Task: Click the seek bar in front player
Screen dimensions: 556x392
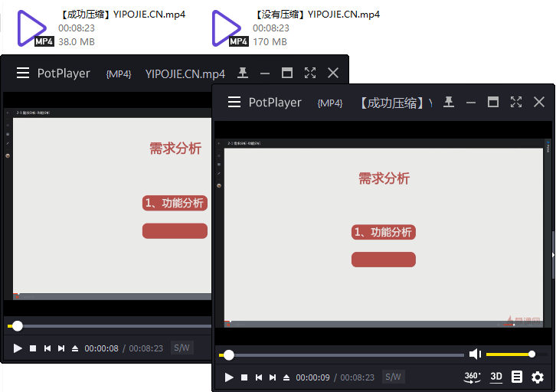Action: pos(345,355)
